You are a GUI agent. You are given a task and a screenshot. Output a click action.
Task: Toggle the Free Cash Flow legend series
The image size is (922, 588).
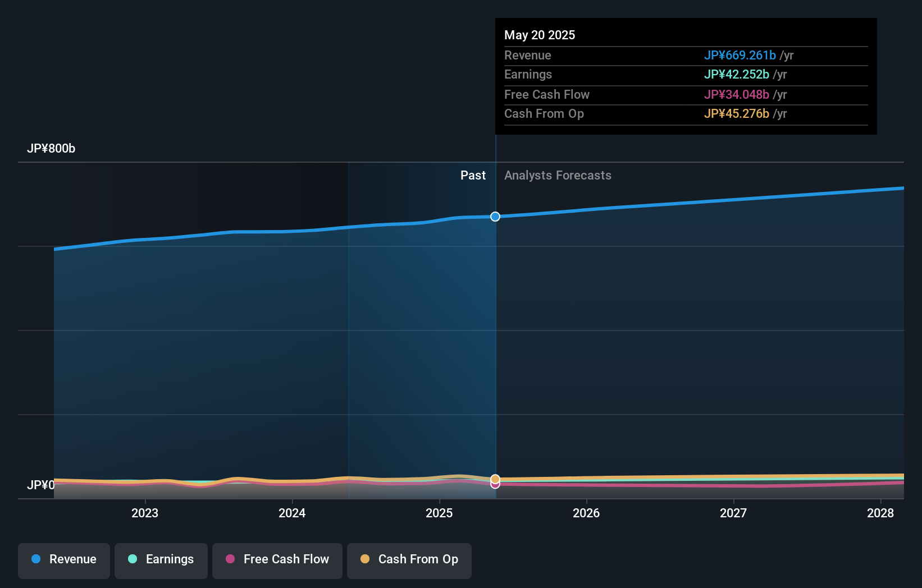point(277,561)
